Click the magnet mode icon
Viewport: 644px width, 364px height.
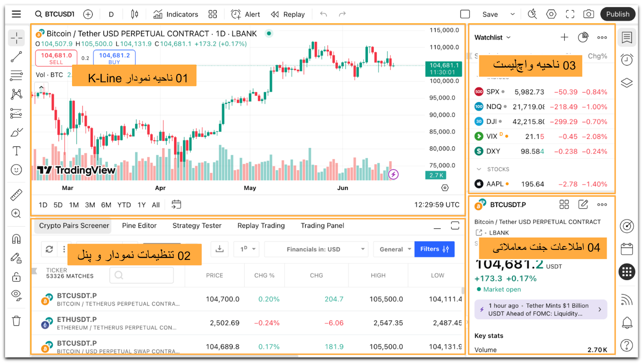(x=16, y=239)
